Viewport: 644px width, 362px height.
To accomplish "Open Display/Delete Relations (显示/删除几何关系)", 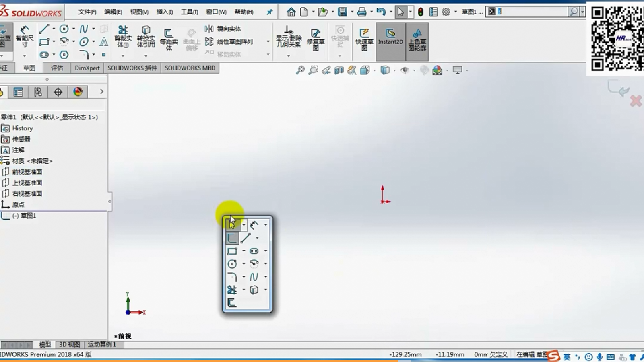I will (x=288, y=36).
